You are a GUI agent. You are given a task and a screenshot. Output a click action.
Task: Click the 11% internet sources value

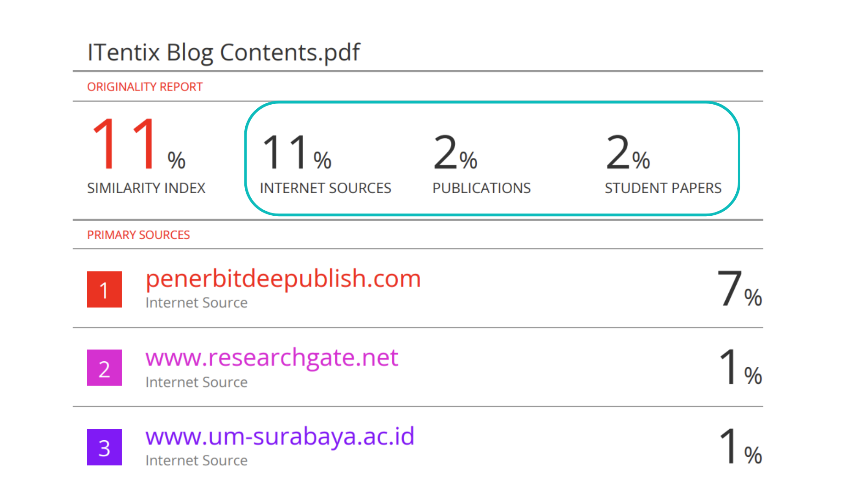[x=296, y=152]
